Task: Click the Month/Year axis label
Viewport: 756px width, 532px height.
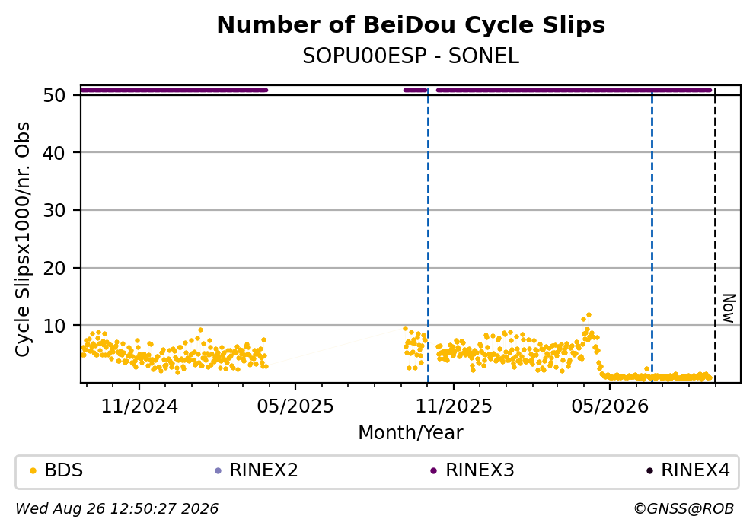Action: (x=410, y=433)
